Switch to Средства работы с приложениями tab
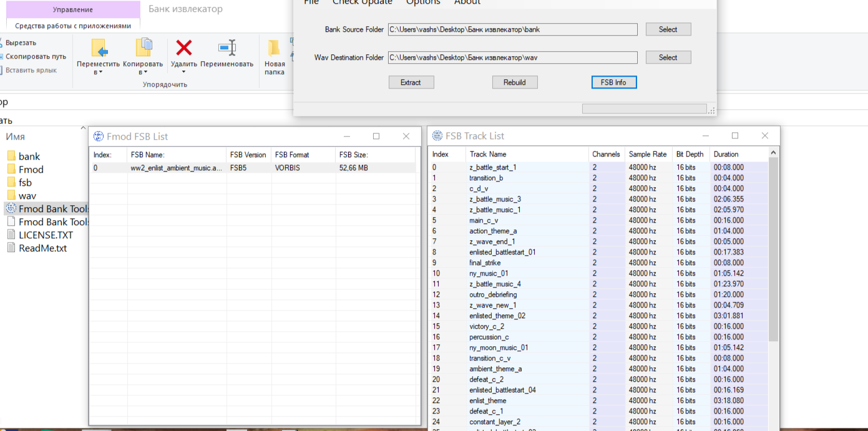This screenshot has height=431, width=868. coord(73,26)
